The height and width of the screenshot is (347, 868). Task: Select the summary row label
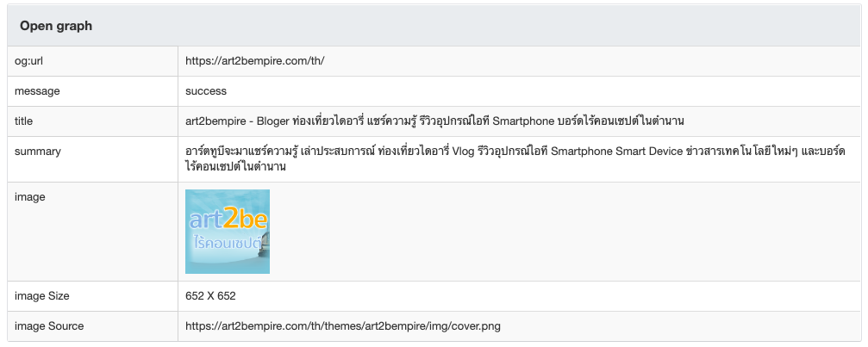tap(38, 151)
